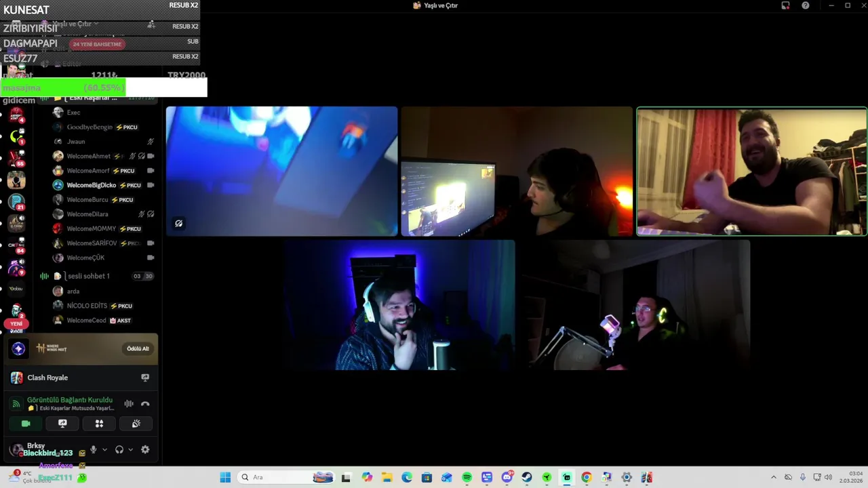Open Google Chrome from the taskbar

[587, 477]
